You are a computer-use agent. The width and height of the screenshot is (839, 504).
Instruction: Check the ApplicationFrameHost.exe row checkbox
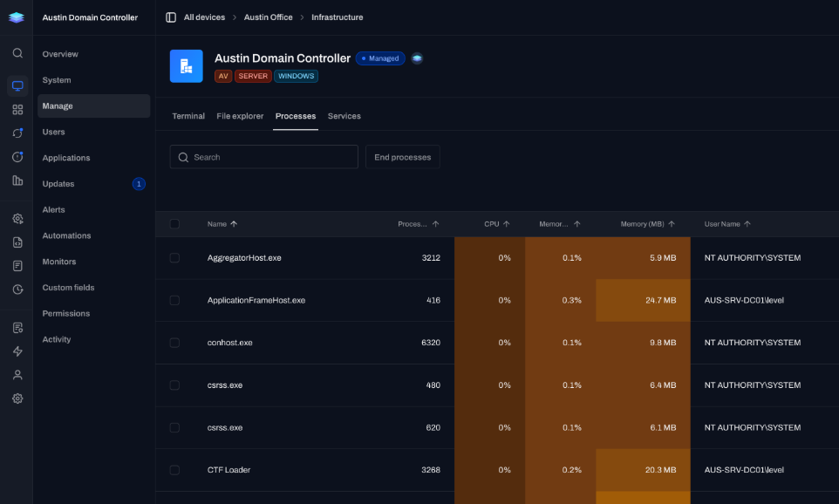pyautogui.click(x=174, y=300)
